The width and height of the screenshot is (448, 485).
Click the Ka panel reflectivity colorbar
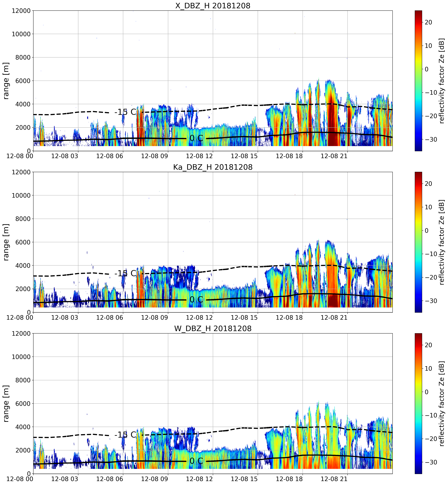tap(418, 242)
